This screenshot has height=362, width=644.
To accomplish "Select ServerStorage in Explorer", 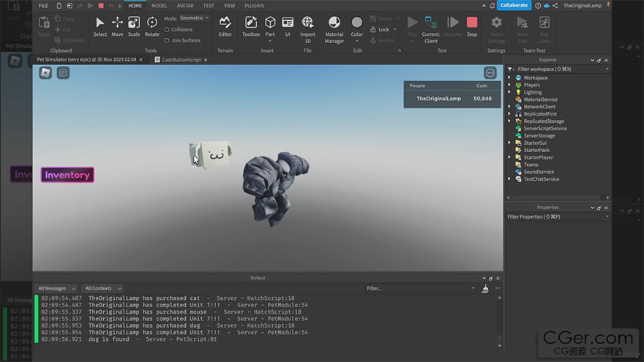I will coord(539,136).
